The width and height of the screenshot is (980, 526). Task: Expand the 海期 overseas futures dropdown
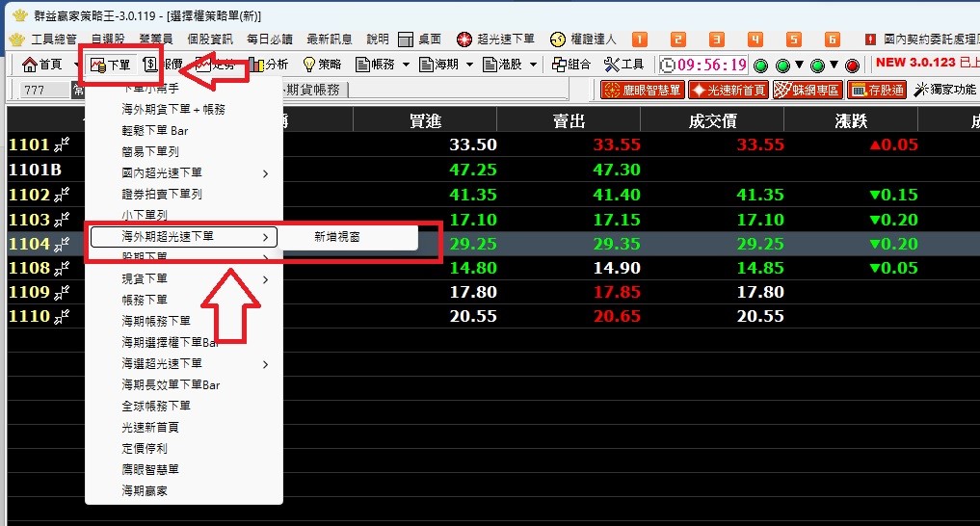tap(470, 65)
